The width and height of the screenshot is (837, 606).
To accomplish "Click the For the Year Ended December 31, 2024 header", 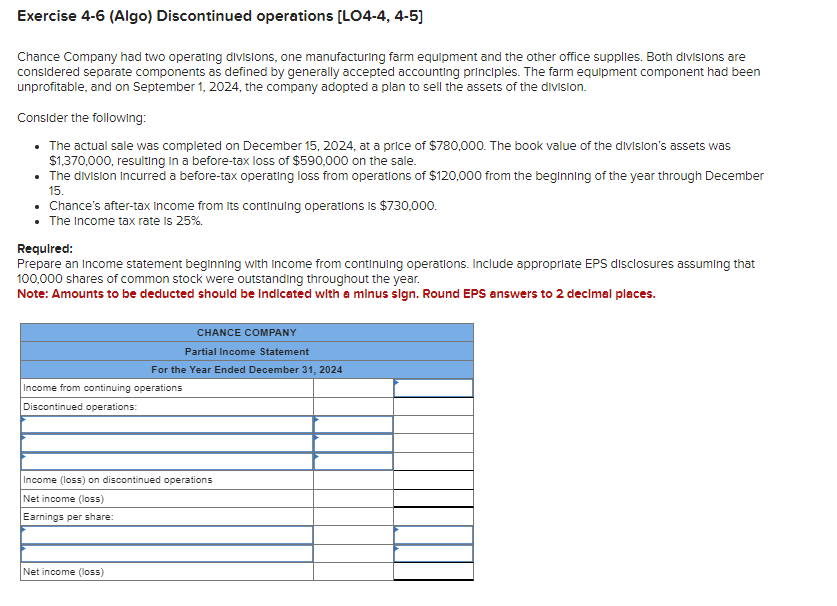I will tap(247, 369).
